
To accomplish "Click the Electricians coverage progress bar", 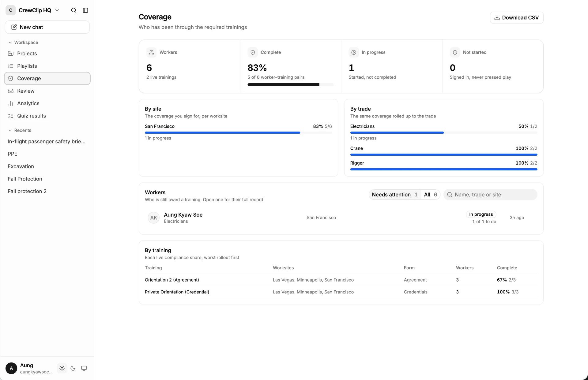I will click(x=444, y=133).
